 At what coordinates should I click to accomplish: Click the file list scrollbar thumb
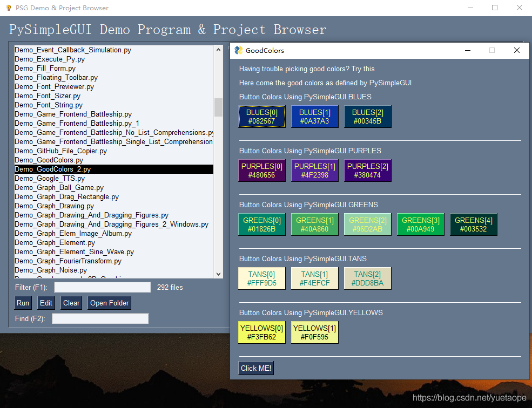(x=219, y=107)
